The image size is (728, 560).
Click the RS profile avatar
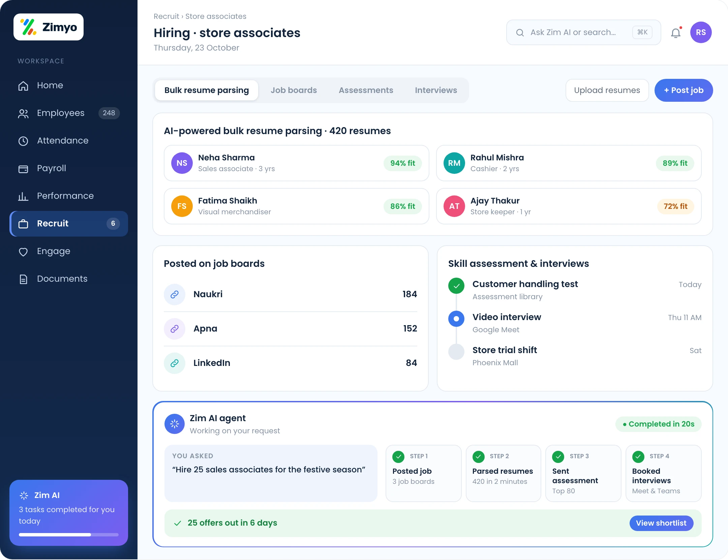click(701, 32)
